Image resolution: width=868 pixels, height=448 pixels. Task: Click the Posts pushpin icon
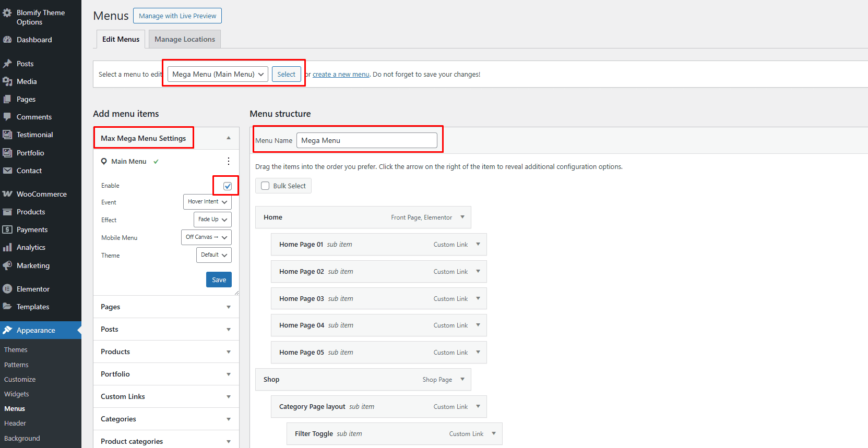(x=7, y=64)
